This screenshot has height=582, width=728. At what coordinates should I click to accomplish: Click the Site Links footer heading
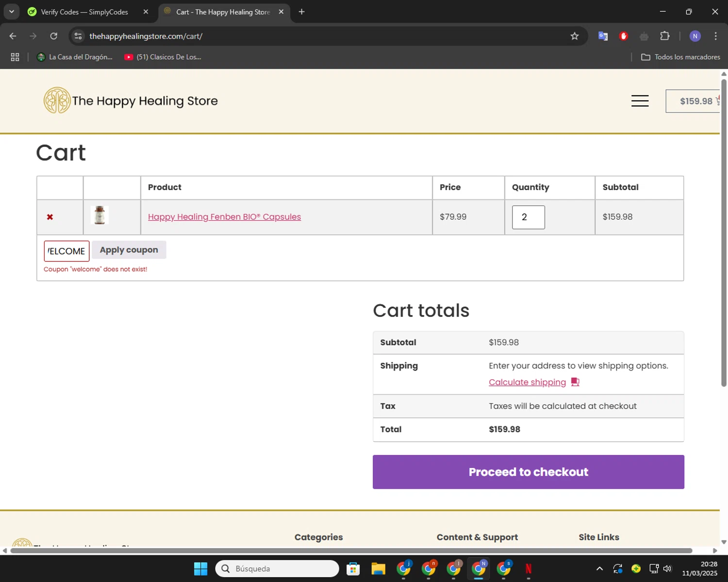tap(599, 537)
